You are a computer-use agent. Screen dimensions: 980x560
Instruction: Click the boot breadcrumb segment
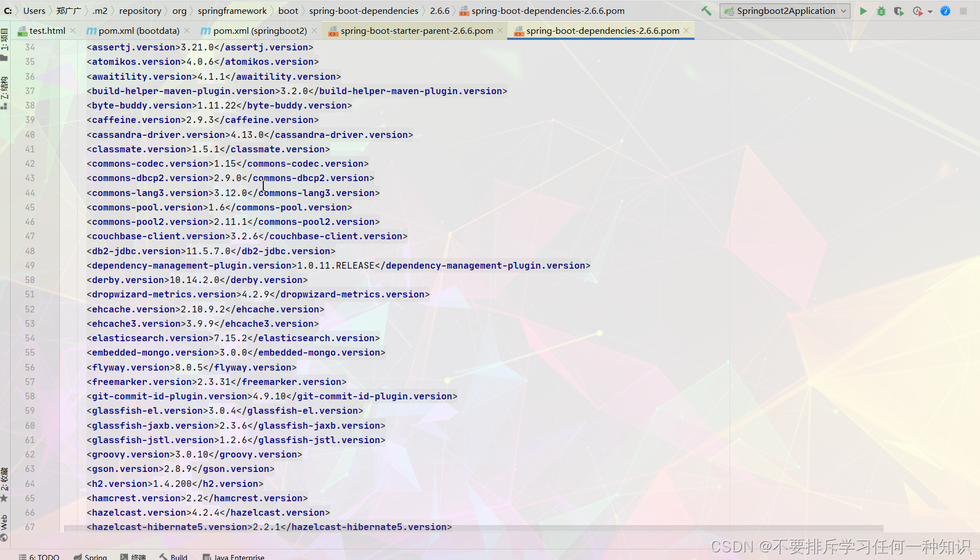288,11
